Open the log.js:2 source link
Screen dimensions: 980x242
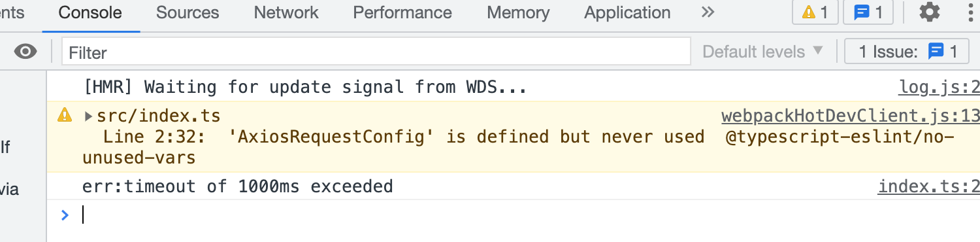click(x=939, y=86)
